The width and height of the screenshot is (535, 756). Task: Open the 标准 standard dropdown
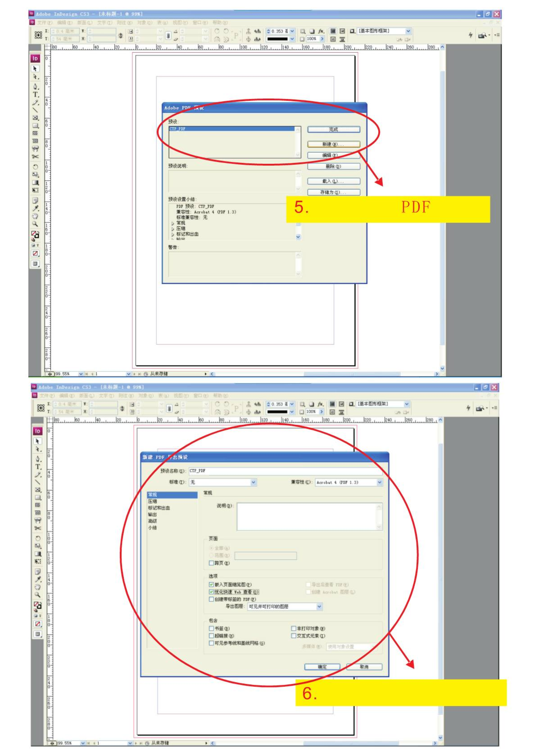tap(223, 482)
